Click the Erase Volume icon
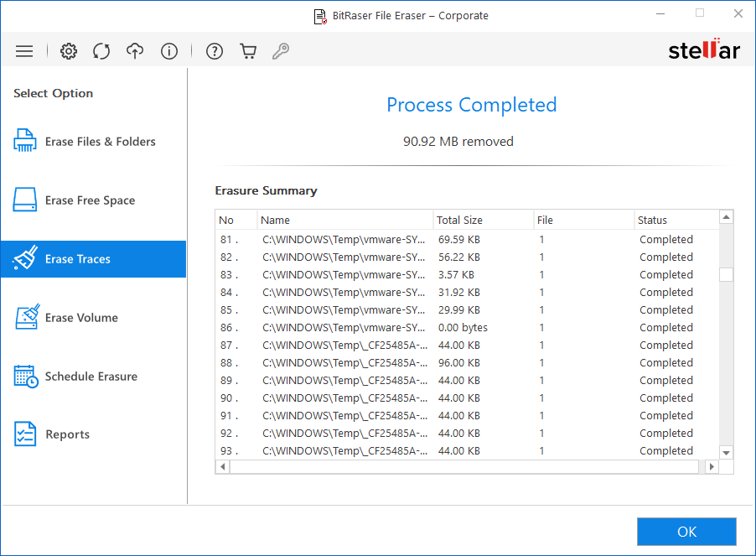This screenshot has height=556, width=756. (x=27, y=317)
